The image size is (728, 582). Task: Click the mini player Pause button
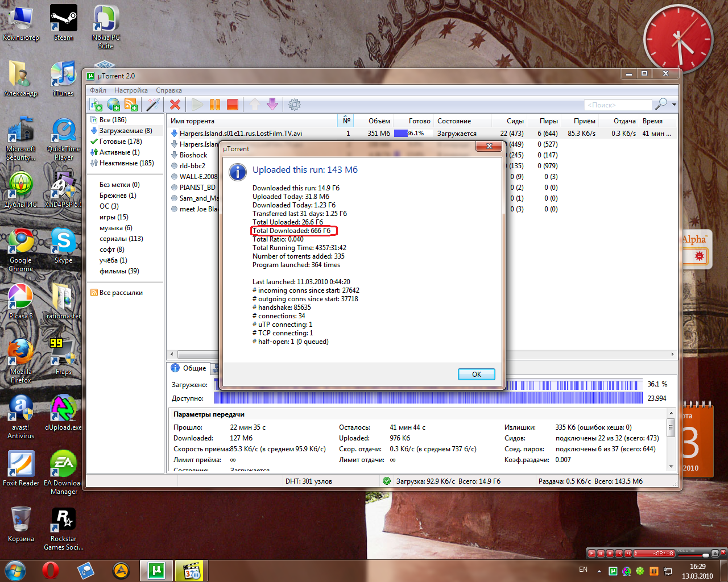pos(601,554)
